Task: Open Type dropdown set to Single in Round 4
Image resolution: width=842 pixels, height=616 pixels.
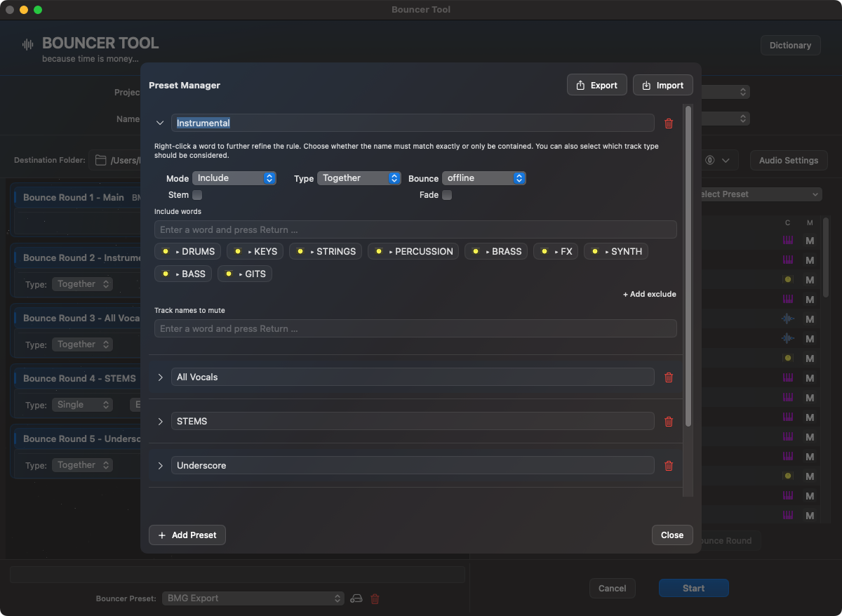Action: tap(82, 405)
